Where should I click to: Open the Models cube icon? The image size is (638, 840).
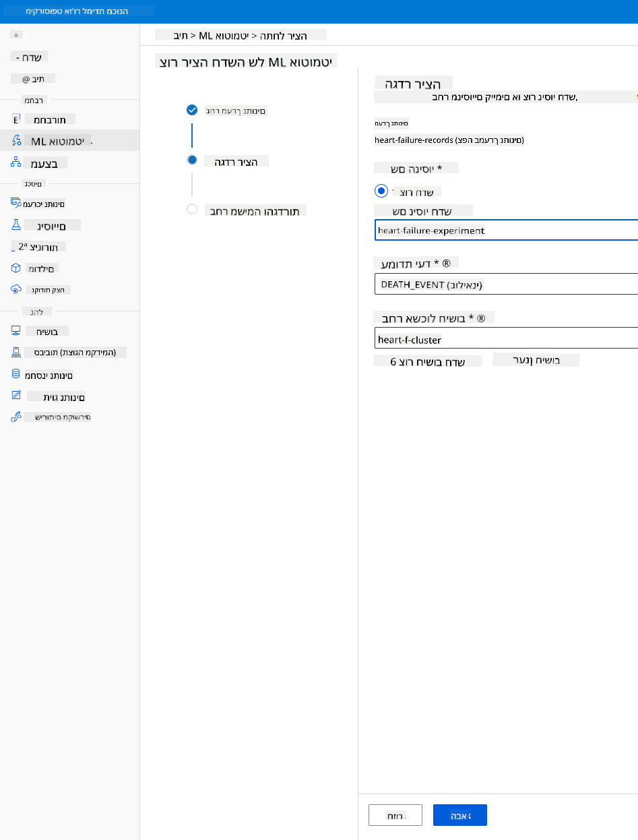click(16, 268)
